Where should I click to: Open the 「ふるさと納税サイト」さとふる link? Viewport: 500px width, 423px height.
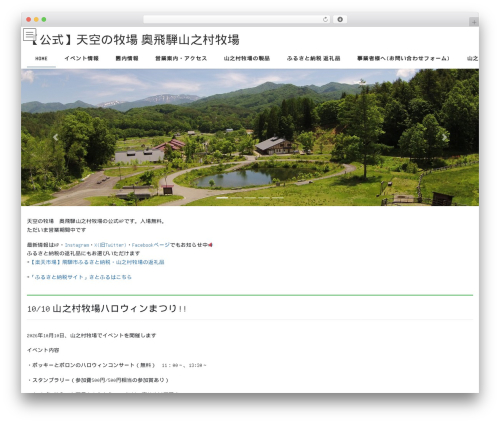[81, 277]
